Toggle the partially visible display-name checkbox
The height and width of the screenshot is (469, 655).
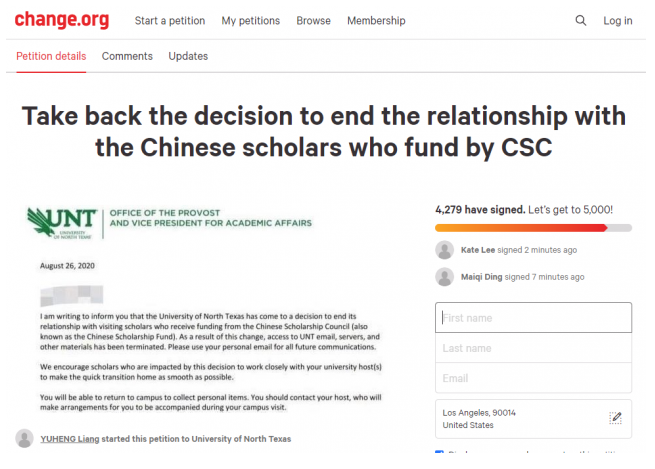[x=439, y=452]
